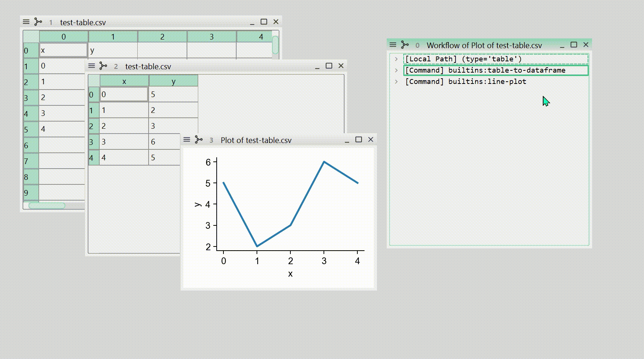This screenshot has width=644, height=359.
Task: Click workflow branch icon in Workflow window title
Action: (x=405, y=45)
